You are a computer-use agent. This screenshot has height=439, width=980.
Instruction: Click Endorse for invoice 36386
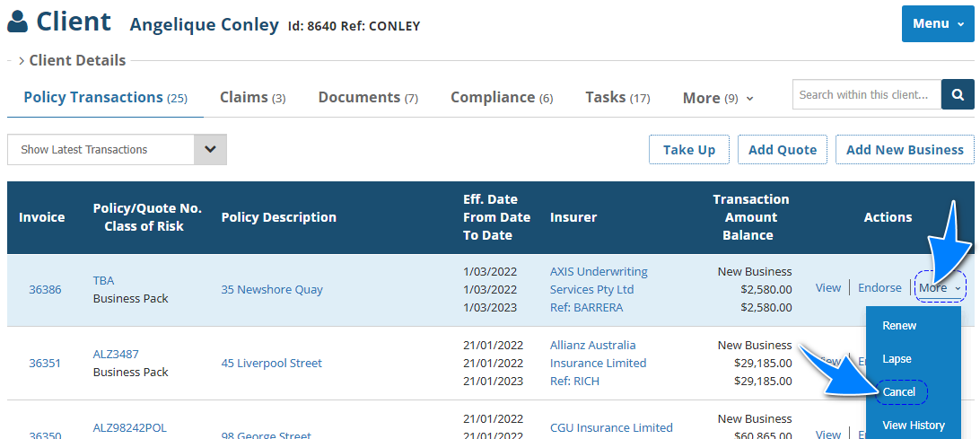[x=879, y=288]
